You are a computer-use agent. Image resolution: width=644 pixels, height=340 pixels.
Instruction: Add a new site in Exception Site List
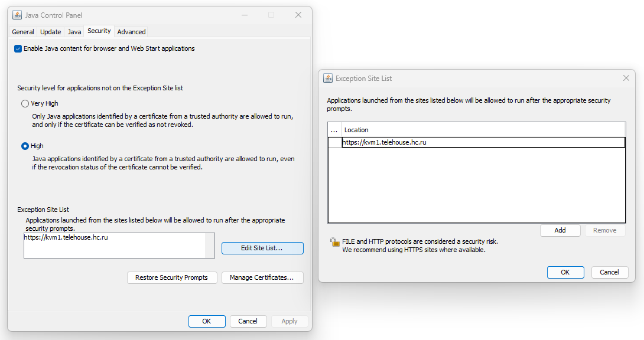[x=560, y=230]
